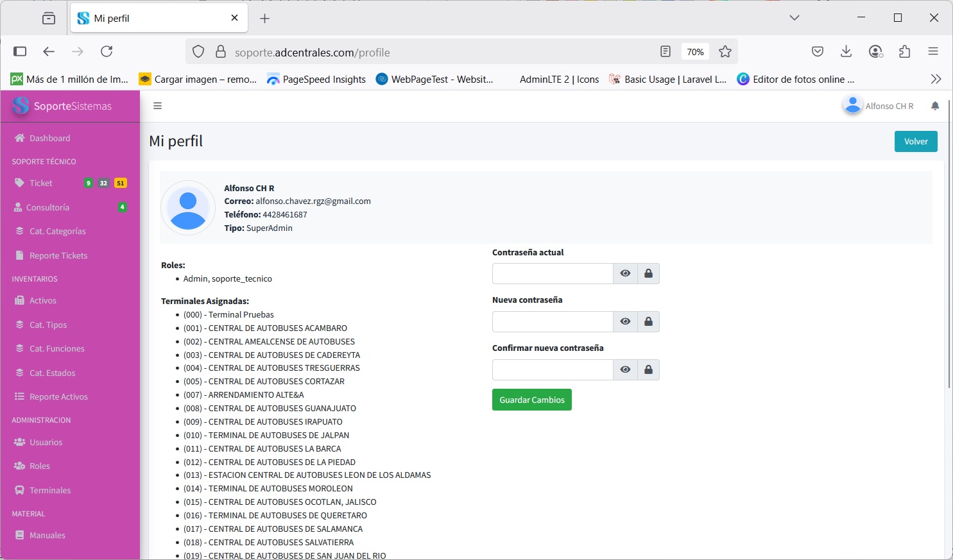Image resolution: width=953 pixels, height=560 pixels.
Task: Focus the Contraseña actual input field
Action: (x=553, y=273)
